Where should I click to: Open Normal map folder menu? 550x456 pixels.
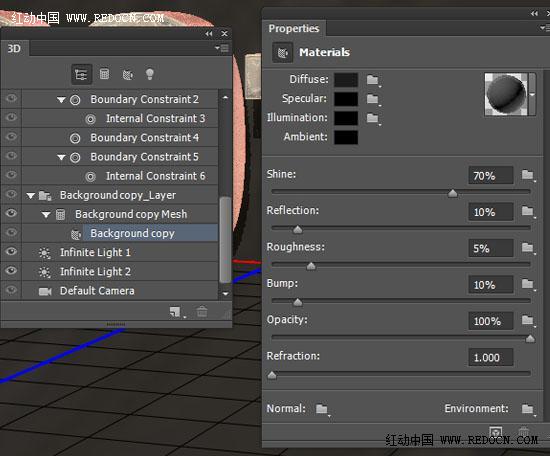[x=322, y=409]
